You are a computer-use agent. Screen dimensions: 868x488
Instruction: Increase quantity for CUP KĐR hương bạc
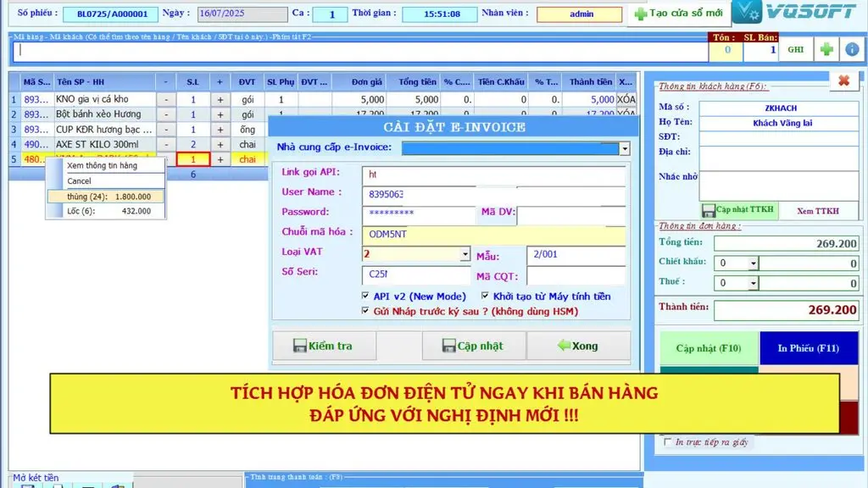tap(220, 130)
